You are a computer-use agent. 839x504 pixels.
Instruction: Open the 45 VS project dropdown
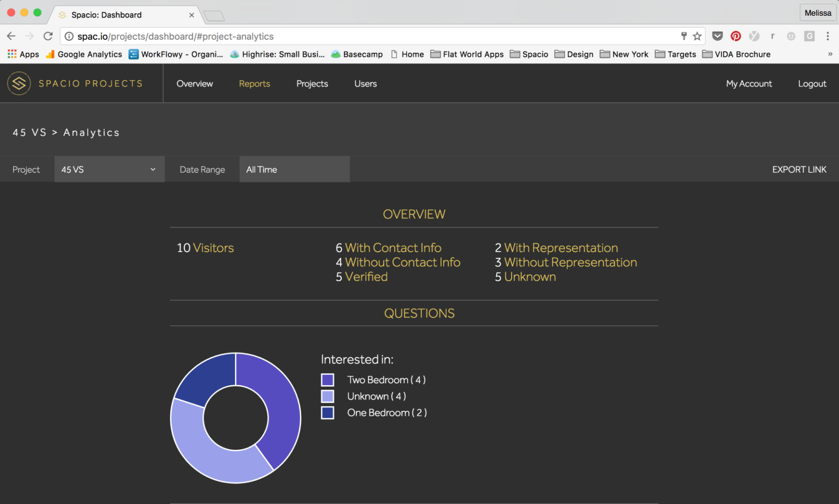[109, 169]
